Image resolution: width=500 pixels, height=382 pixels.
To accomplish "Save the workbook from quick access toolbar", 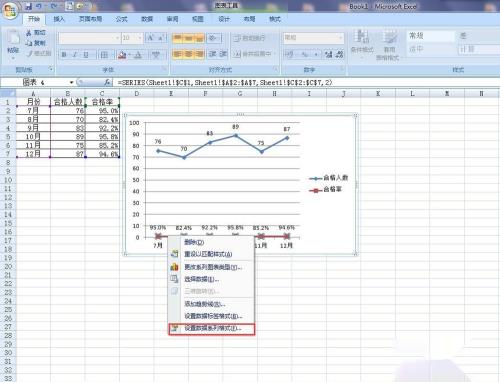I will click(x=29, y=6).
